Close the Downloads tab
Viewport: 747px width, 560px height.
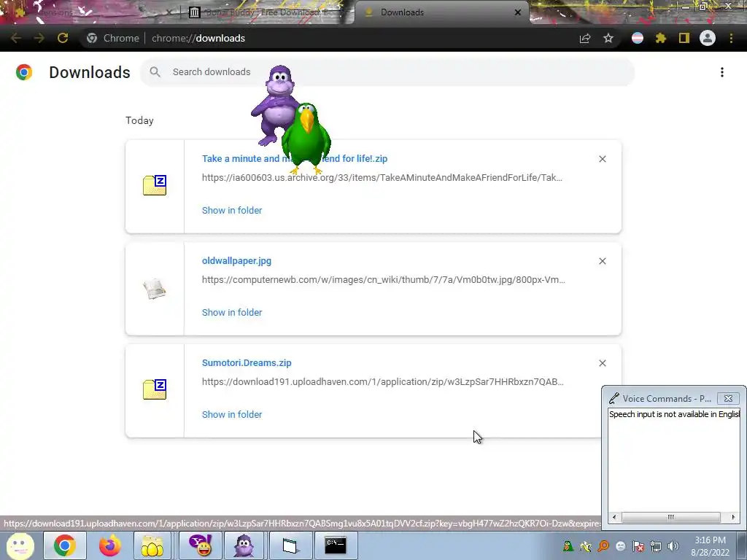click(x=517, y=12)
